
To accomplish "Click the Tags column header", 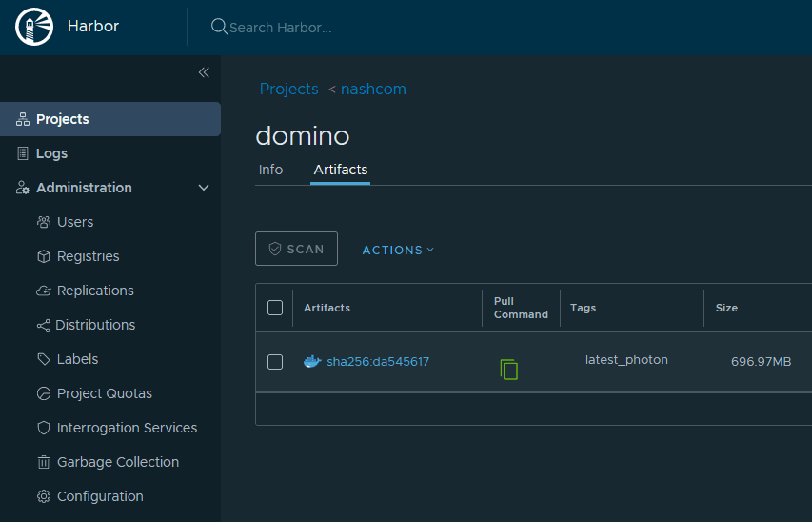I will (x=584, y=308).
